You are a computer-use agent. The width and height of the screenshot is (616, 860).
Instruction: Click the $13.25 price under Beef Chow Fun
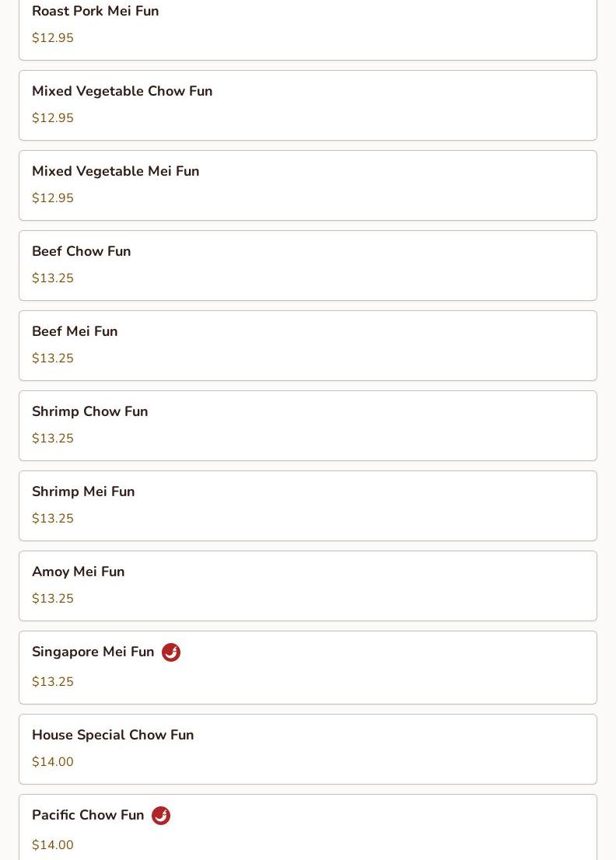coord(53,278)
